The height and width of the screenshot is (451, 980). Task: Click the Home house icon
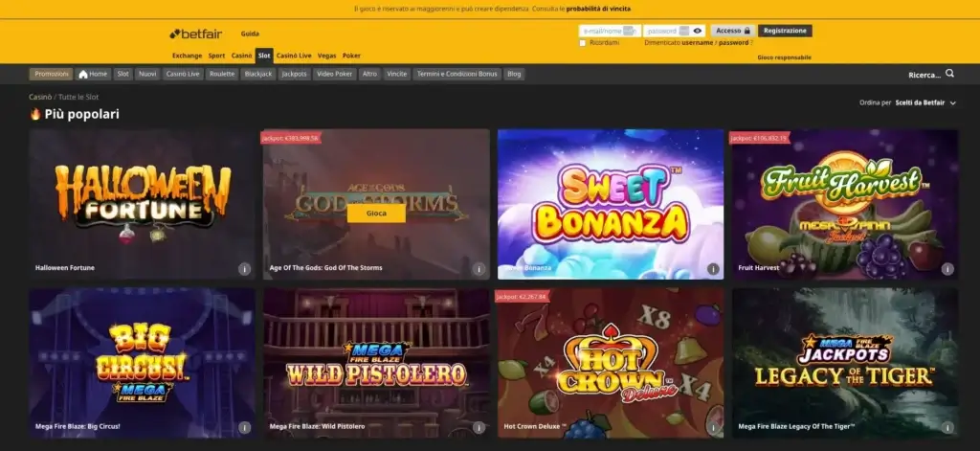[x=83, y=74]
